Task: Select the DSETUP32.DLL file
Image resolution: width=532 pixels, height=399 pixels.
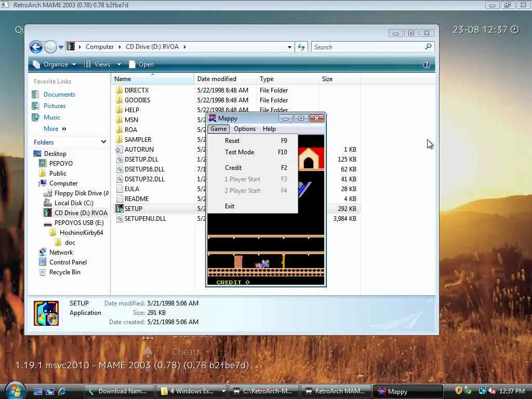Action: 144,179
